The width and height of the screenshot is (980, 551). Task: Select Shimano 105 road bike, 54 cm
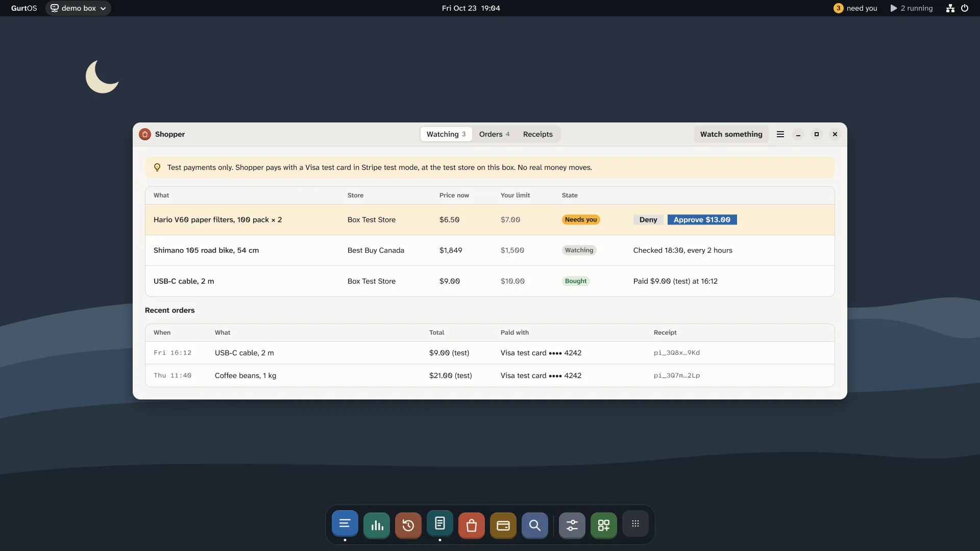[206, 251]
